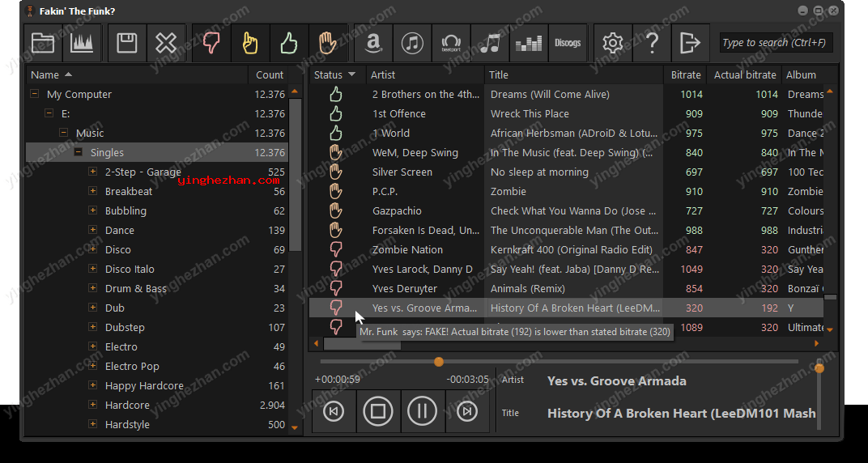Image resolution: width=868 pixels, height=463 pixels.
Task: Select the Hardstyle folder
Action: 127,424
